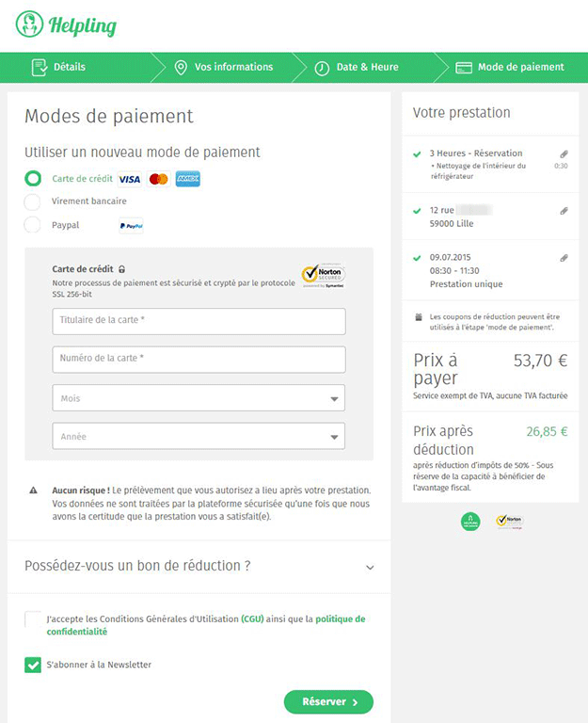Click the Norton Secured badge in card form
Image resolution: width=588 pixels, height=723 pixels.
pos(323,275)
